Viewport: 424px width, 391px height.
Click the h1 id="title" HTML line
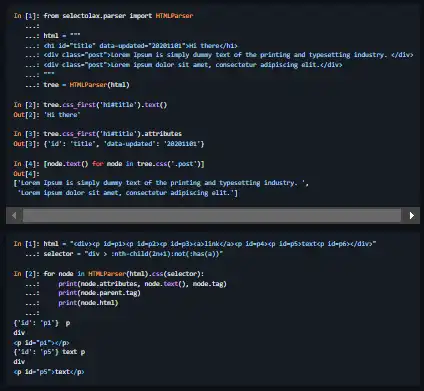[x=140, y=46]
